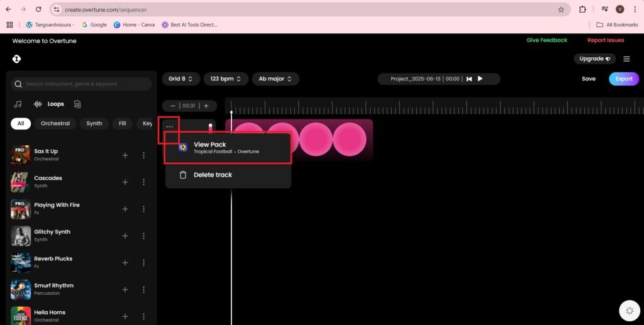
Task: Click the Export button
Action: pyautogui.click(x=624, y=79)
